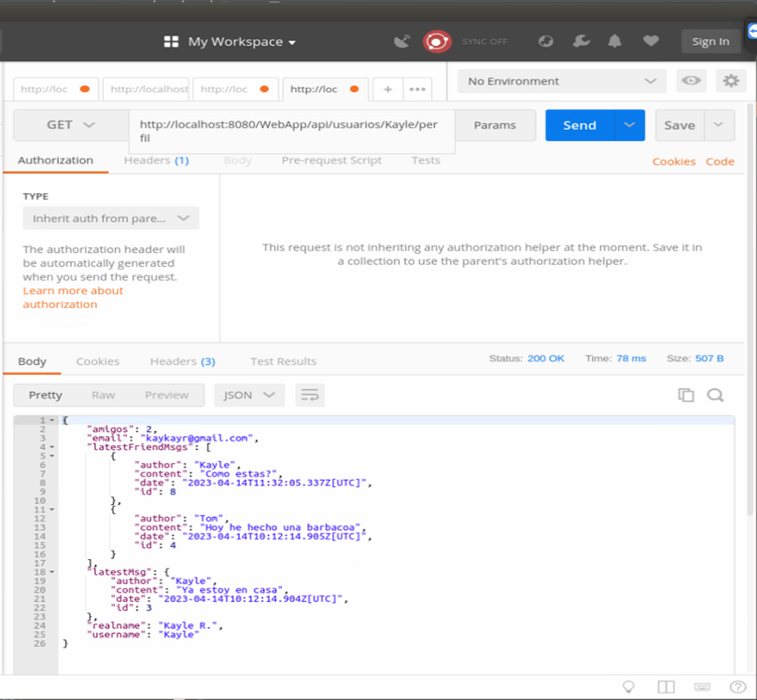Click the vertical scrollbar at right edge
The height and width of the screenshot is (700, 757).
(750, 309)
